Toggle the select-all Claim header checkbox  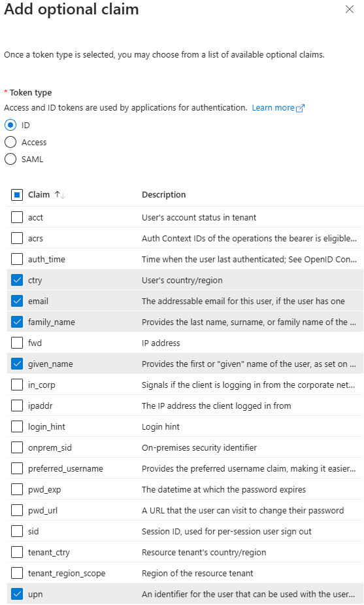[17, 195]
